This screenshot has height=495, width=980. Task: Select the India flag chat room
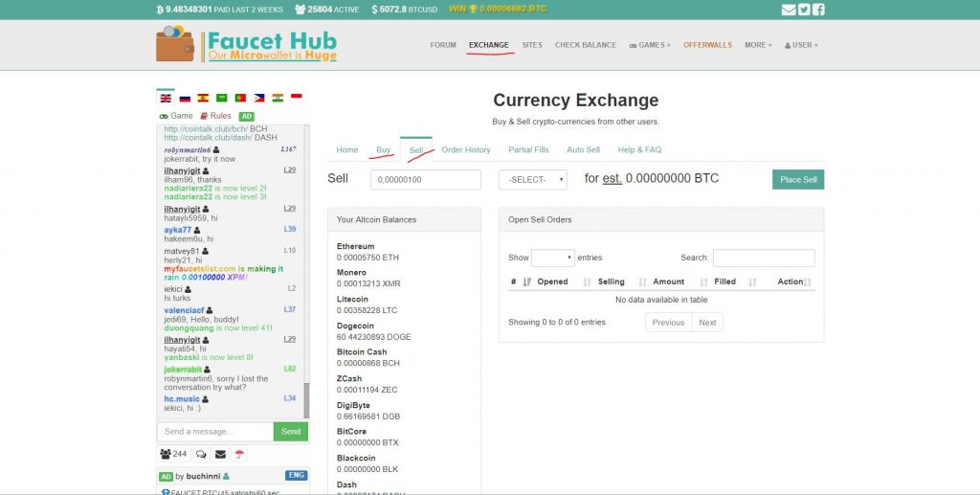(x=278, y=98)
